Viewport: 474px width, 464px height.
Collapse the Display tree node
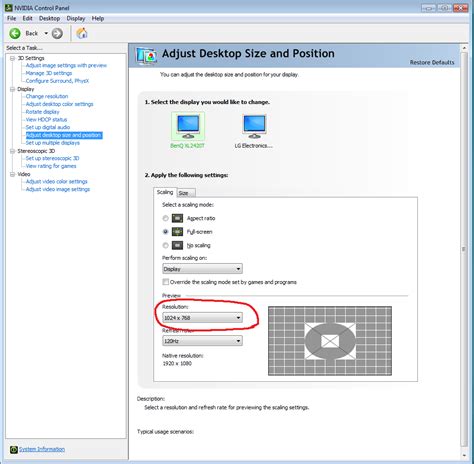pyautogui.click(x=12, y=89)
